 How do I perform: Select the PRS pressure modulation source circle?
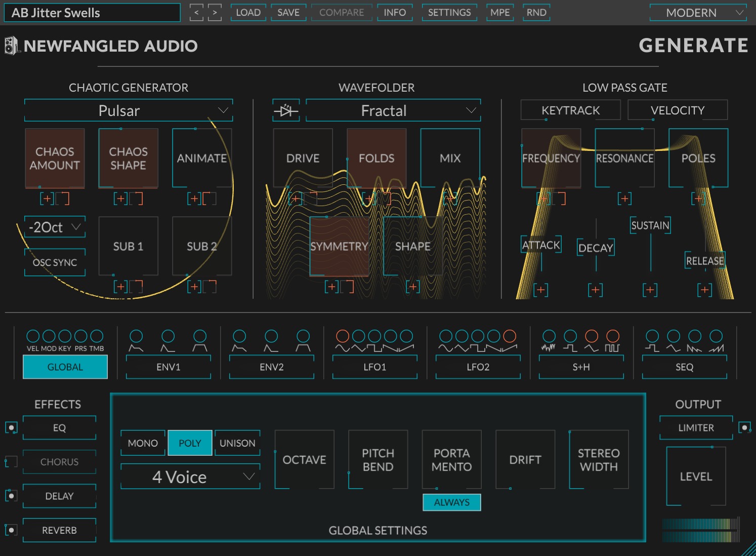[x=81, y=336]
